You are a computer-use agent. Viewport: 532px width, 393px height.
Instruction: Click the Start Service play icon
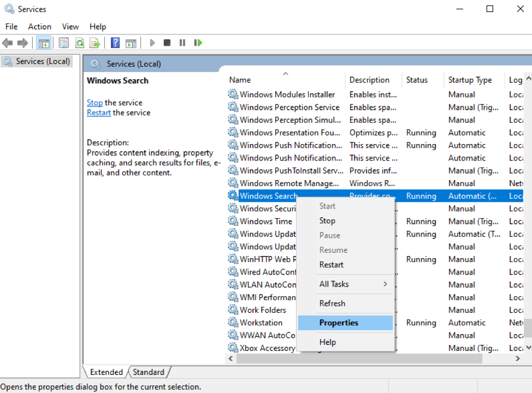152,43
